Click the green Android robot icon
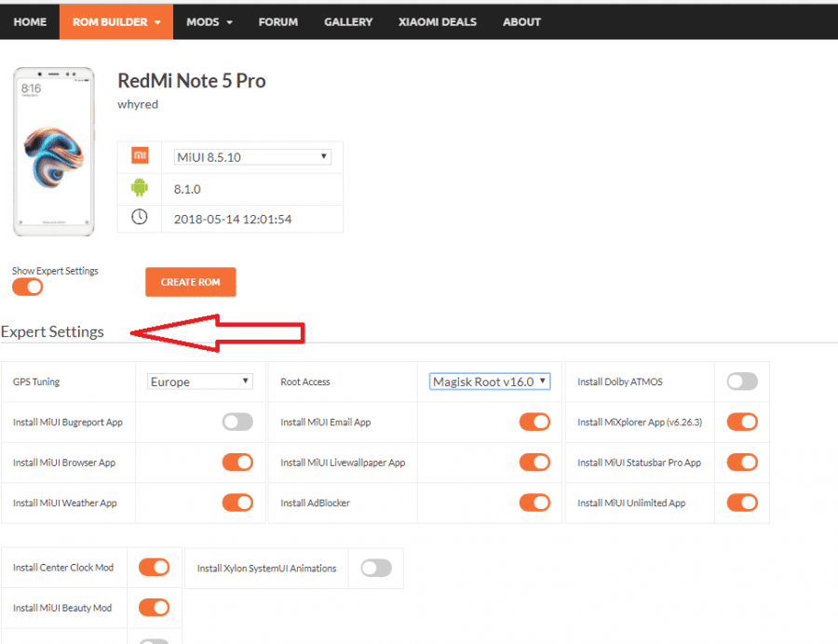Viewport: 838px width, 644px height. pos(140,187)
